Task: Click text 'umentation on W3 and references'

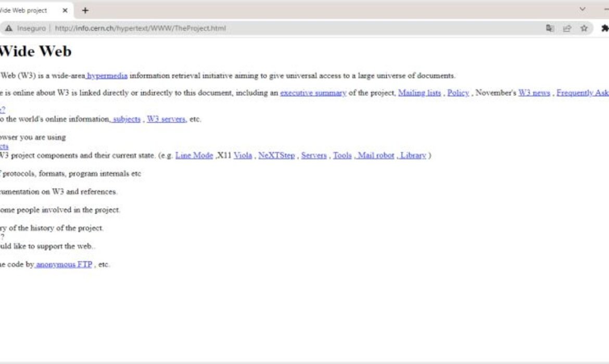Action: click(x=58, y=192)
